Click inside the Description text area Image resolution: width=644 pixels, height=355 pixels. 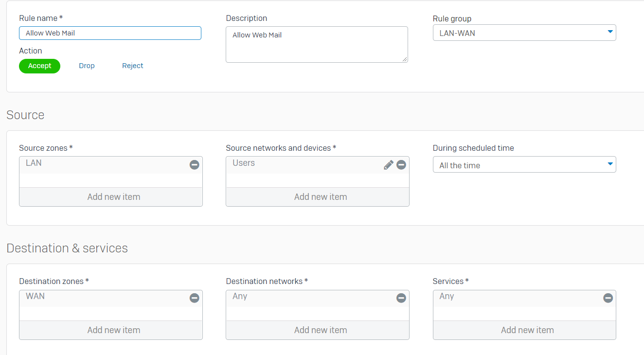pyautogui.click(x=317, y=45)
